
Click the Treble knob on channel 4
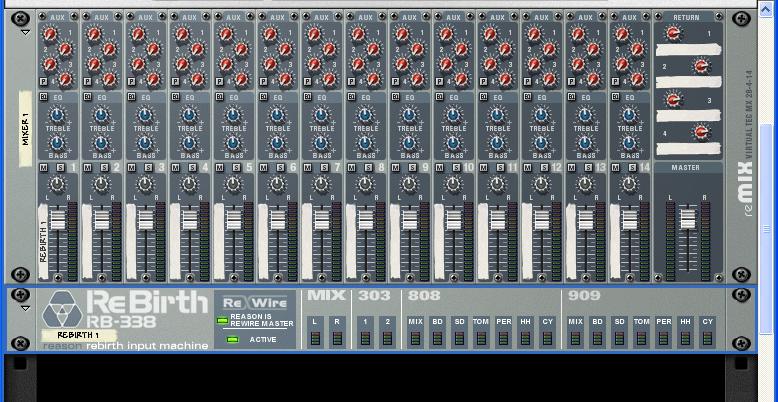189,116
